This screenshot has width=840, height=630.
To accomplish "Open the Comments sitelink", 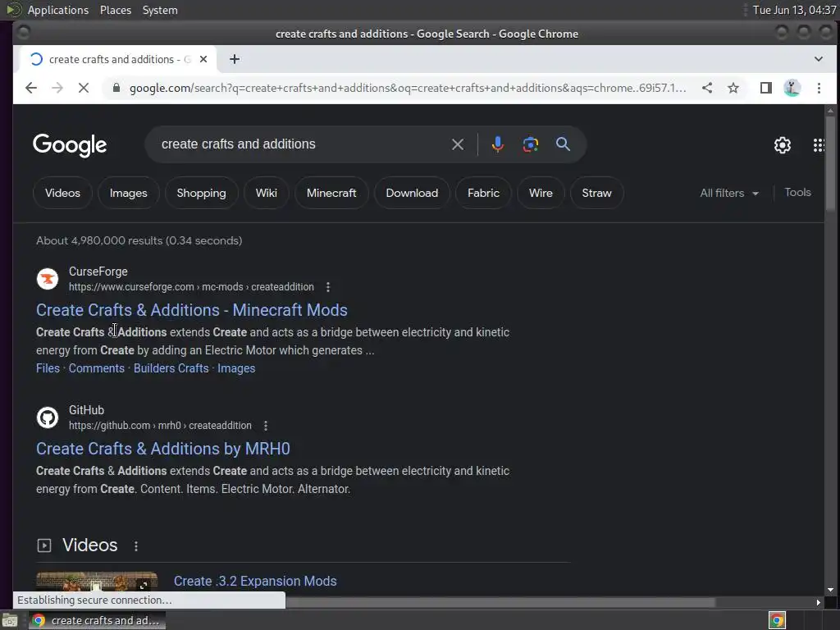I will [x=97, y=368].
